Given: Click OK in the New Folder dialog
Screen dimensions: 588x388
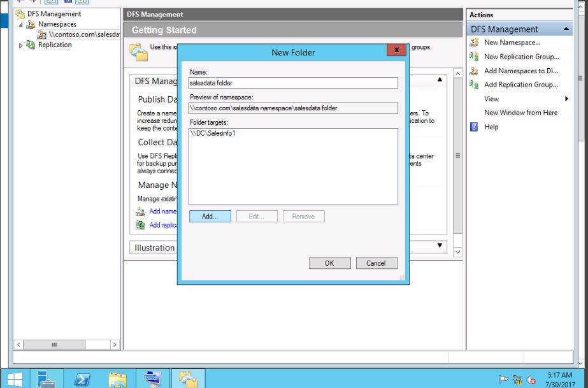Looking at the screenshot, I should 329,263.
